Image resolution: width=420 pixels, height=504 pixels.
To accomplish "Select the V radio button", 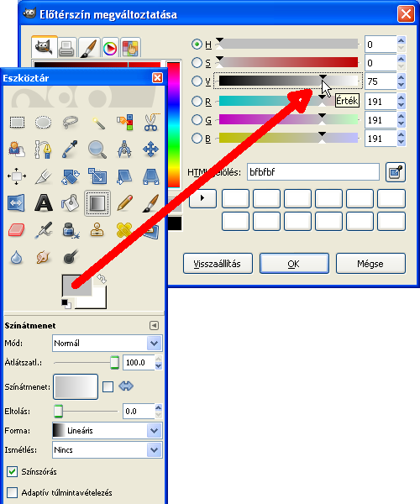I will pos(197,81).
